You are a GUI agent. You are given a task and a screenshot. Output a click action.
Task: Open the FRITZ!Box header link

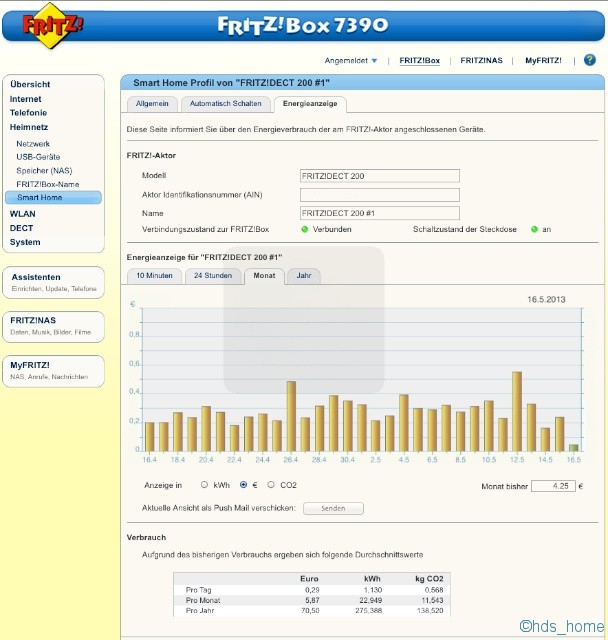pos(419,60)
